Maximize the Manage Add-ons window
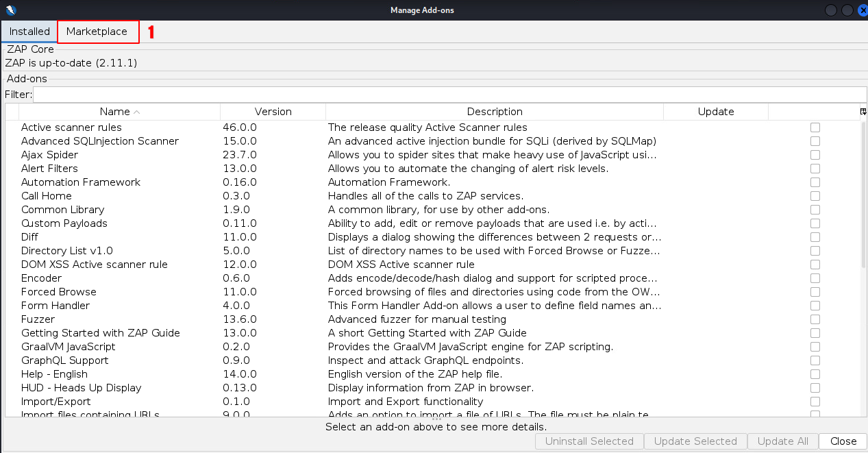The image size is (868, 453). (x=847, y=10)
